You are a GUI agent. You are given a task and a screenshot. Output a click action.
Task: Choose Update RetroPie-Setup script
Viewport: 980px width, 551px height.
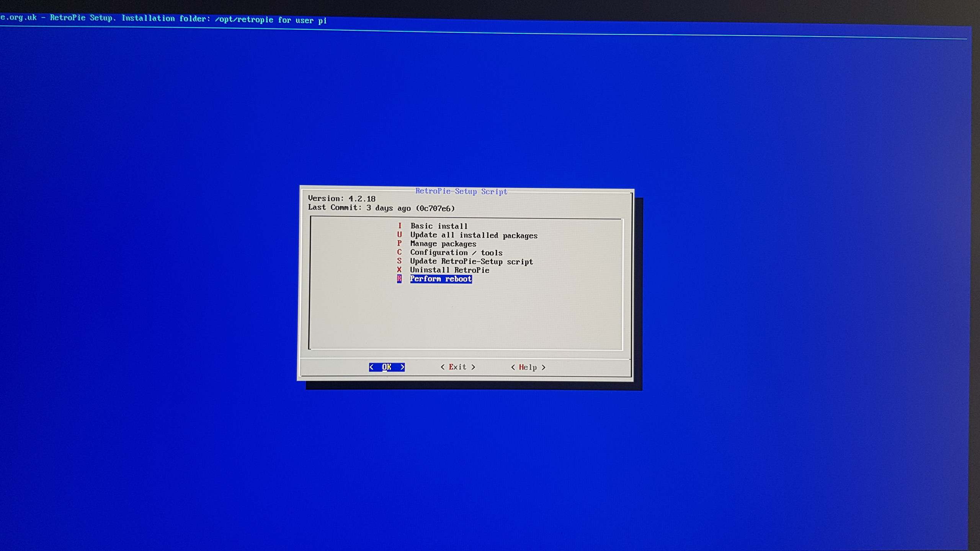[x=465, y=261]
